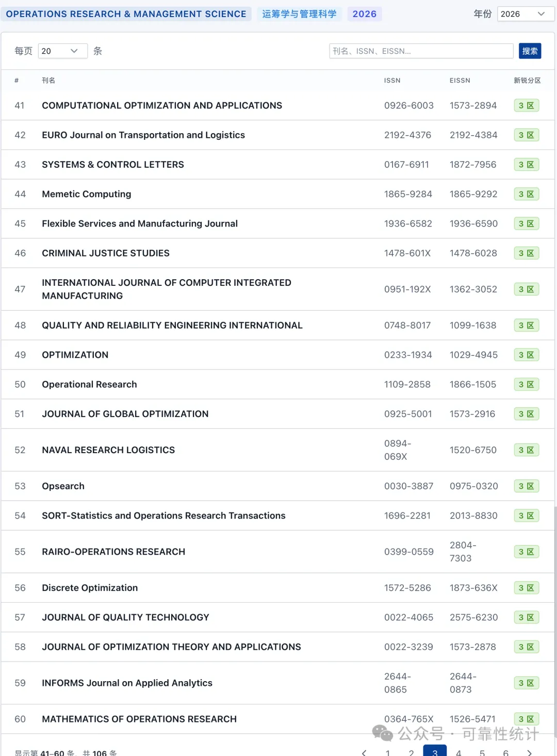The width and height of the screenshot is (557, 756).
Task: Click the 运筹学与管理科学 category tag
Action: (299, 14)
